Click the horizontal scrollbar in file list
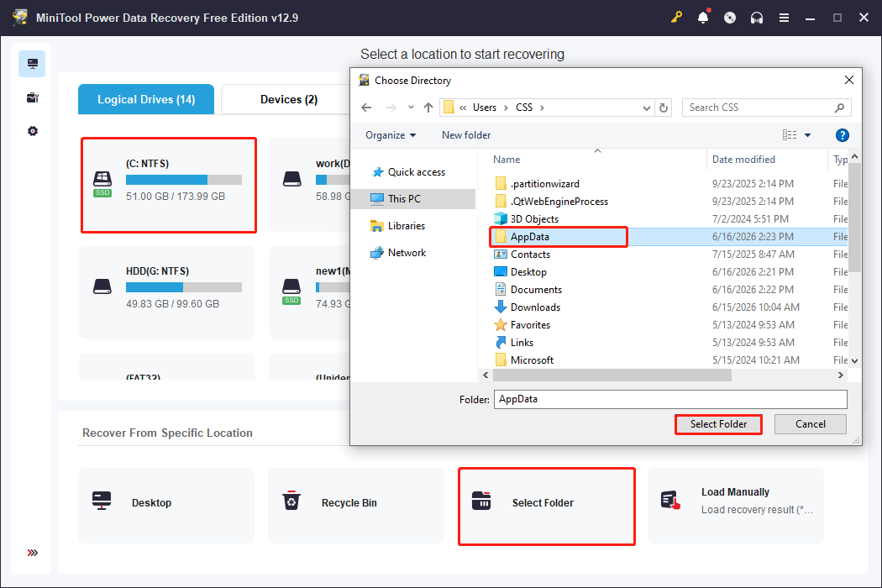 tap(612, 375)
